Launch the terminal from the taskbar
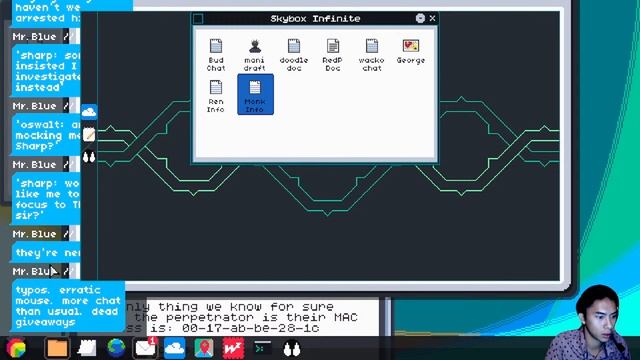Viewport: 640px width, 360px height. click(x=262, y=348)
